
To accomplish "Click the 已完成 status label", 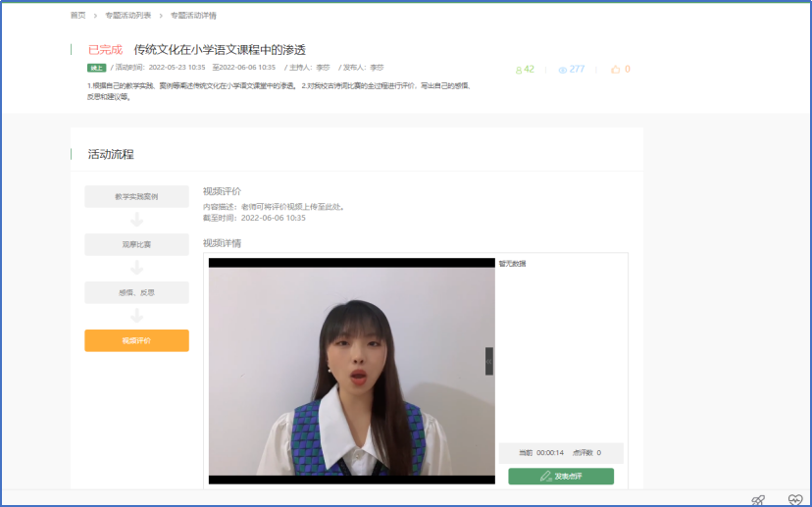I will coord(106,49).
